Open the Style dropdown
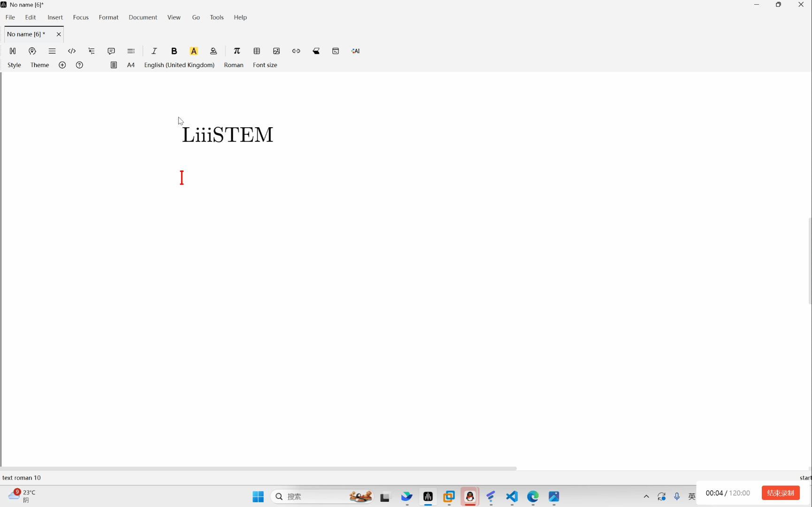Viewport: 812px width, 507px height. pyautogui.click(x=14, y=65)
